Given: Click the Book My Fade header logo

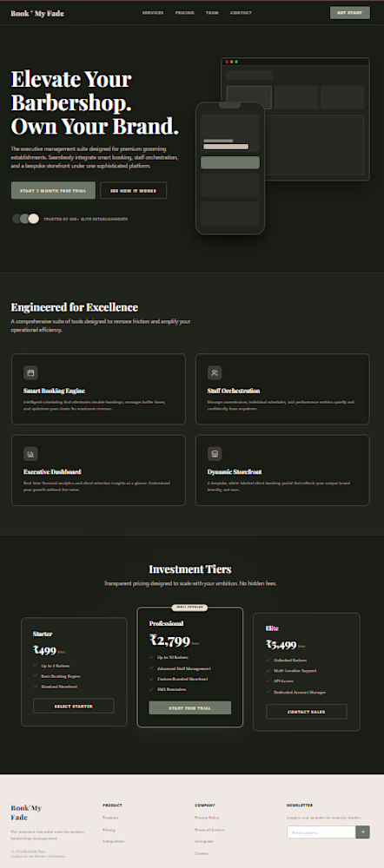Looking at the screenshot, I should [x=37, y=13].
